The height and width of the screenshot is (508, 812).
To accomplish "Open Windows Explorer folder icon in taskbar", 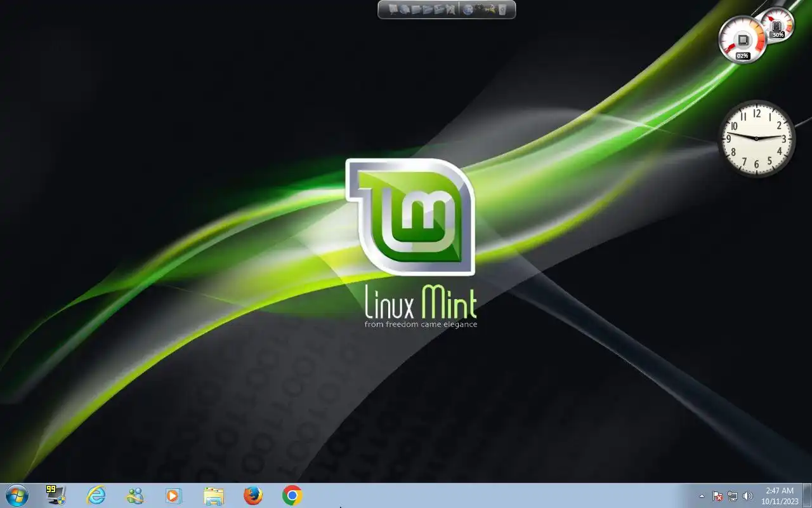I will click(214, 496).
